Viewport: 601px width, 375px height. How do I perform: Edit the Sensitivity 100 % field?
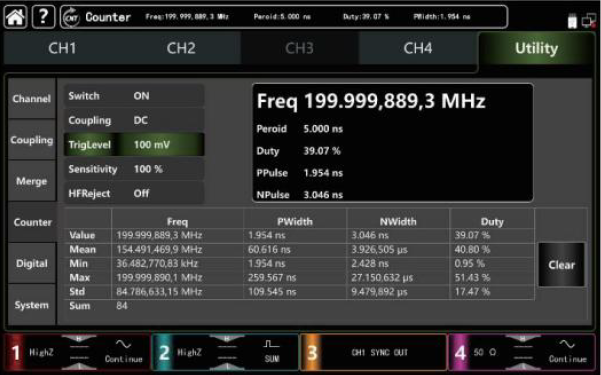click(134, 169)
